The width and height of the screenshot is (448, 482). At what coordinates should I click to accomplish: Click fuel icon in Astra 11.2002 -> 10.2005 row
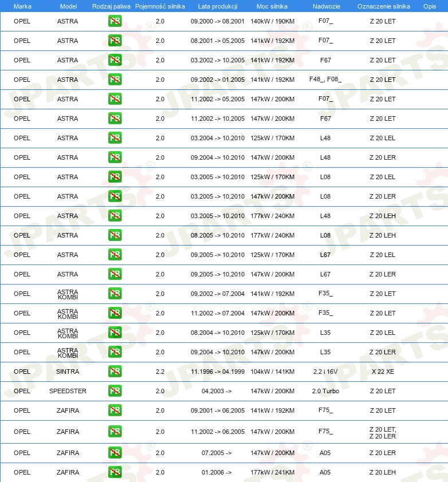click(x=115, y=118)
